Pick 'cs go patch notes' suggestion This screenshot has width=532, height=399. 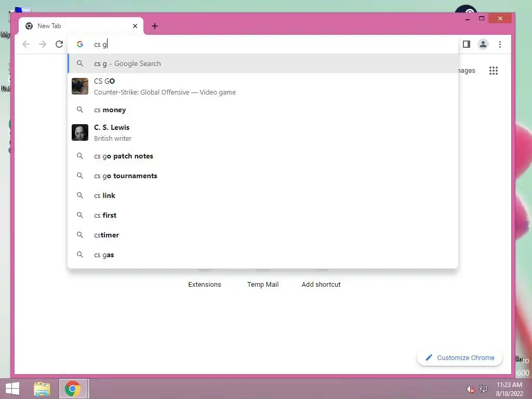263,156
